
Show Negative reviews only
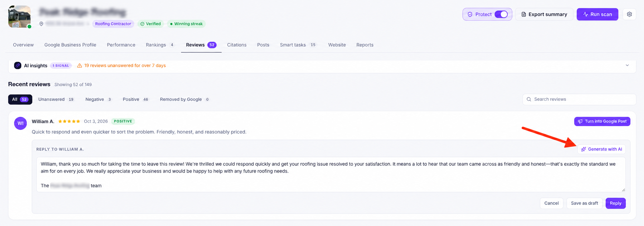pos(99,99)
